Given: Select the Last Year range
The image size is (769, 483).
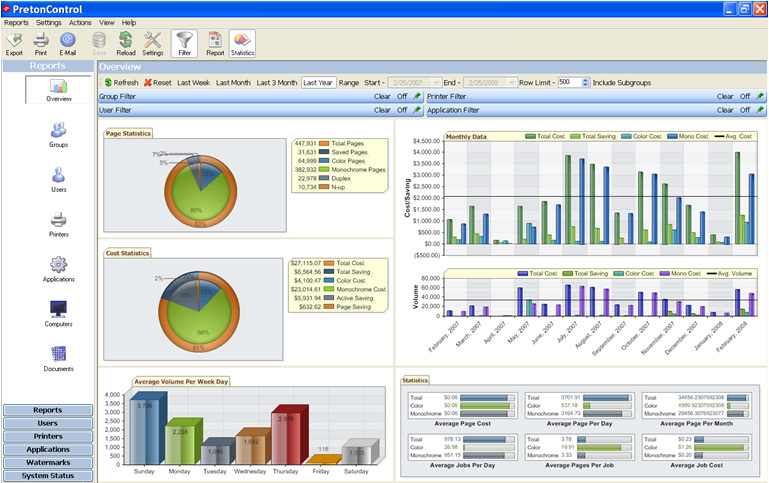Looking at the screenshot, I should 318,82.
